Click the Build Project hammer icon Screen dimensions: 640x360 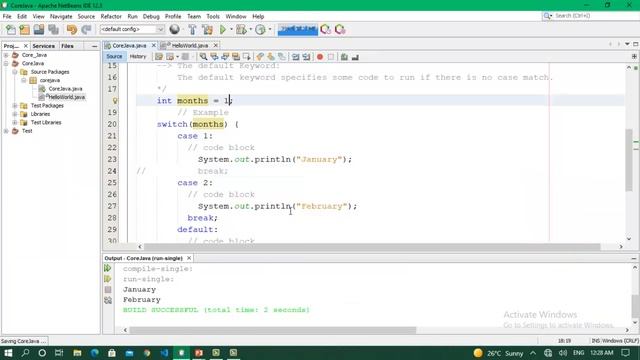coord(192,29)
